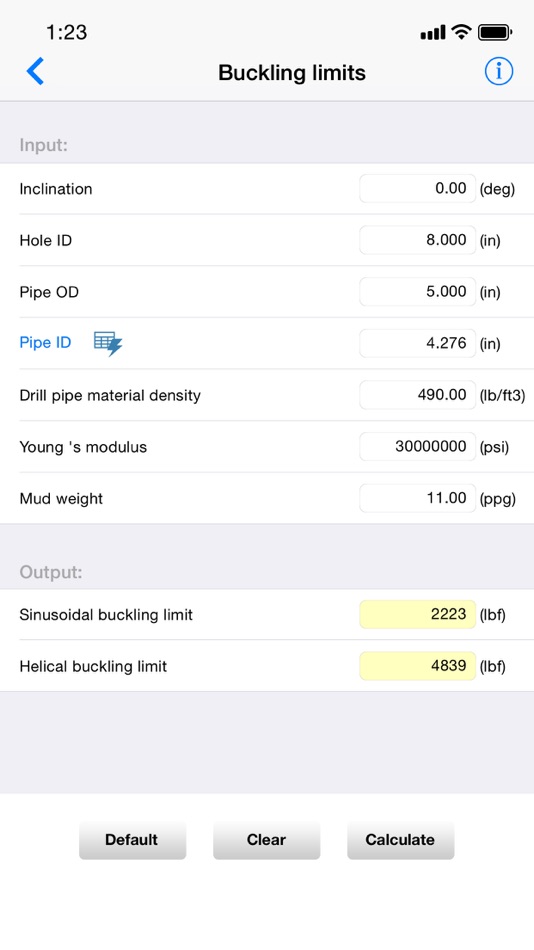The height and width of the screenshot is (950, 534).
Task: Tap the cellular signal bars icon
Action: pyautogui.click(x=433, y=33)
